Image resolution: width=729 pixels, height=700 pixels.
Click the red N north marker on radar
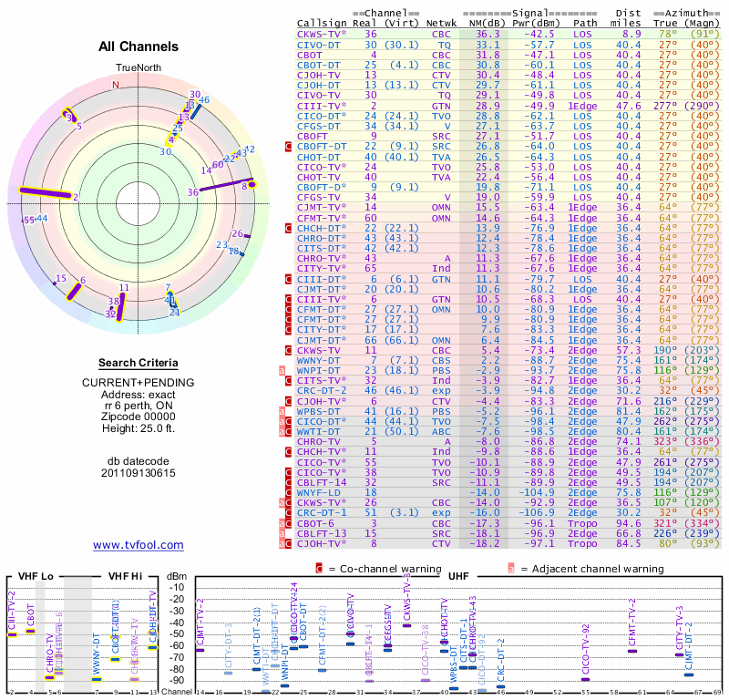(x=115, y=86)
